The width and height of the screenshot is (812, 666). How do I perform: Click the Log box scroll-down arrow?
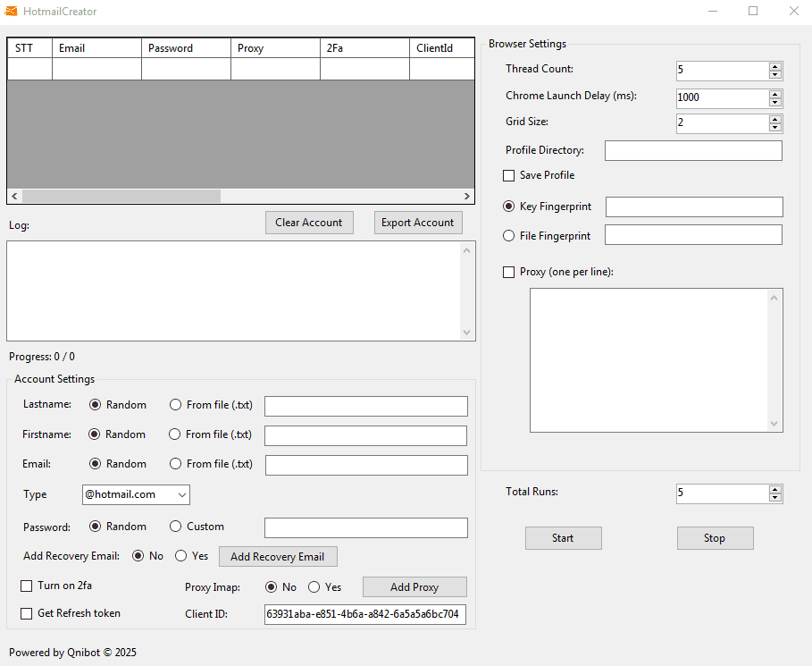click(x=466, y=333)
